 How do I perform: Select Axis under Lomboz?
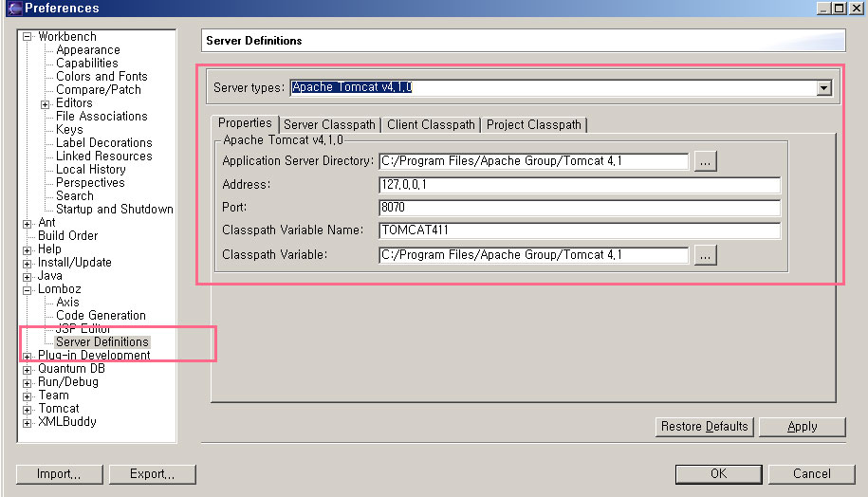pyautogui.click(x=67, y=303)
